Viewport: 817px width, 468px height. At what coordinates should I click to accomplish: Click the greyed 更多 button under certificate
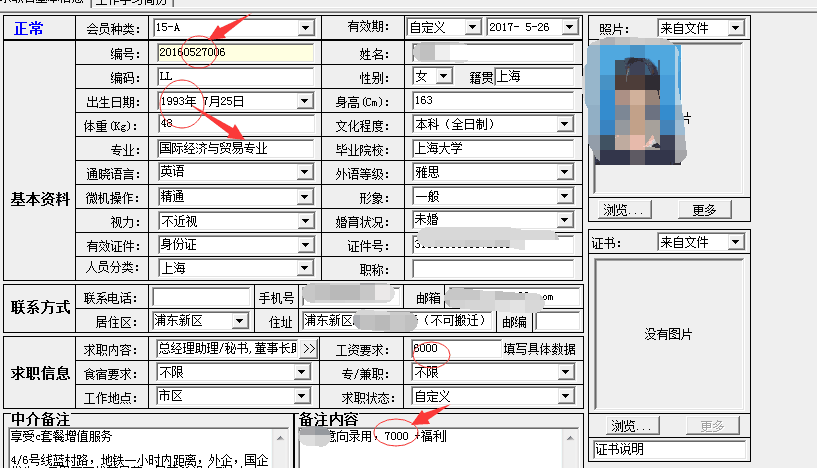[x=712, y=426]
